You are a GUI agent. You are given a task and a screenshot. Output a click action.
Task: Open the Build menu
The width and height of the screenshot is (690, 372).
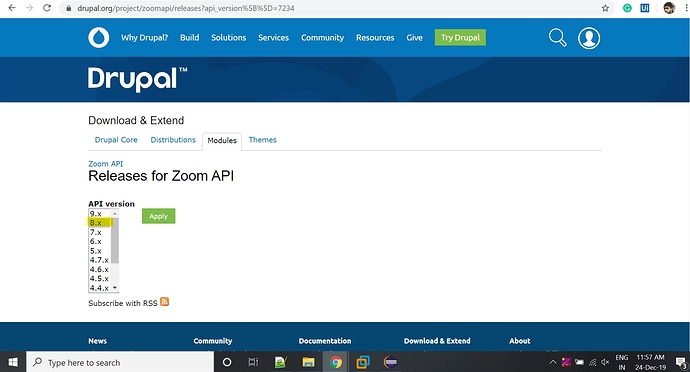pos(189,37)
